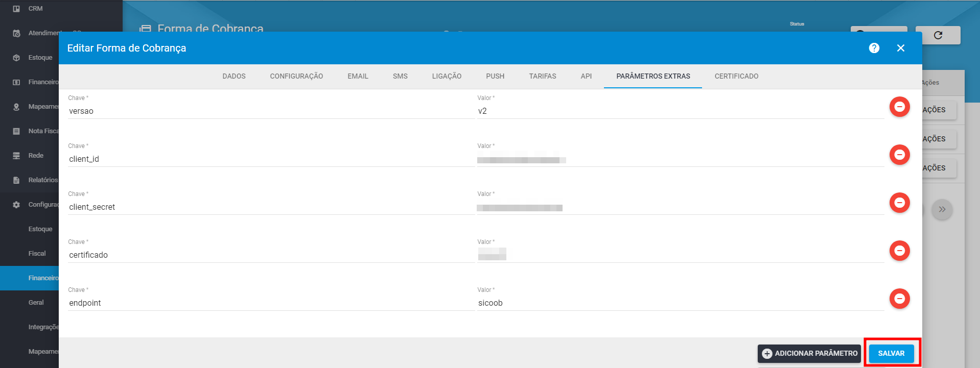This screenshot has width=980, height=368.
Task: Open the CERTIFICADO tab
Action: coord(736,76)
